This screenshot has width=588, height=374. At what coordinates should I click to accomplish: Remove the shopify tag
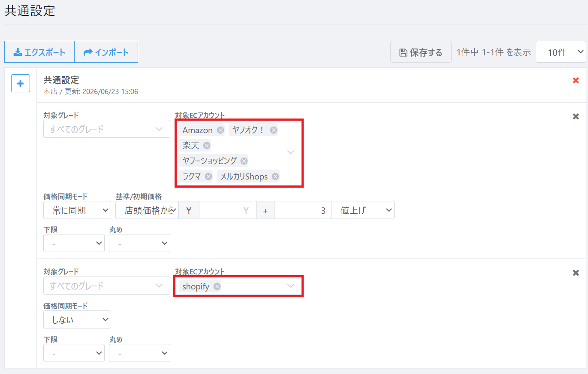pyautogui.click(x=217, y=286)
